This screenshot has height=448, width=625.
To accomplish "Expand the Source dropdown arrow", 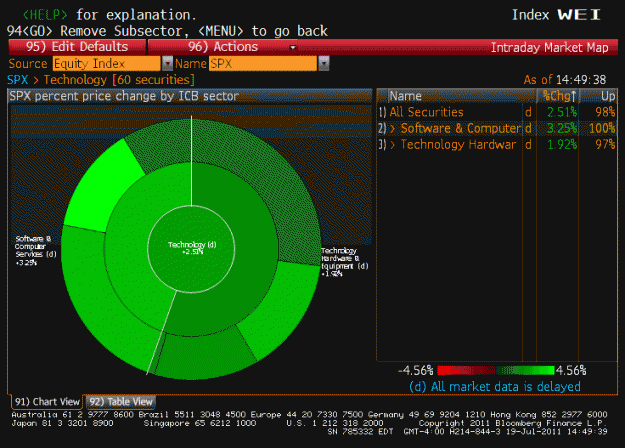I will pyautogui.click(x=167, y=63).
